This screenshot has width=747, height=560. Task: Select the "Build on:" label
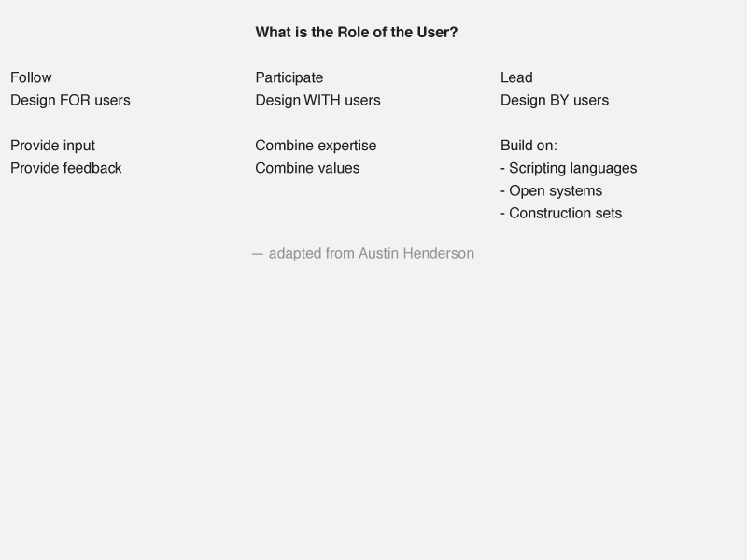tap(529, 146)
